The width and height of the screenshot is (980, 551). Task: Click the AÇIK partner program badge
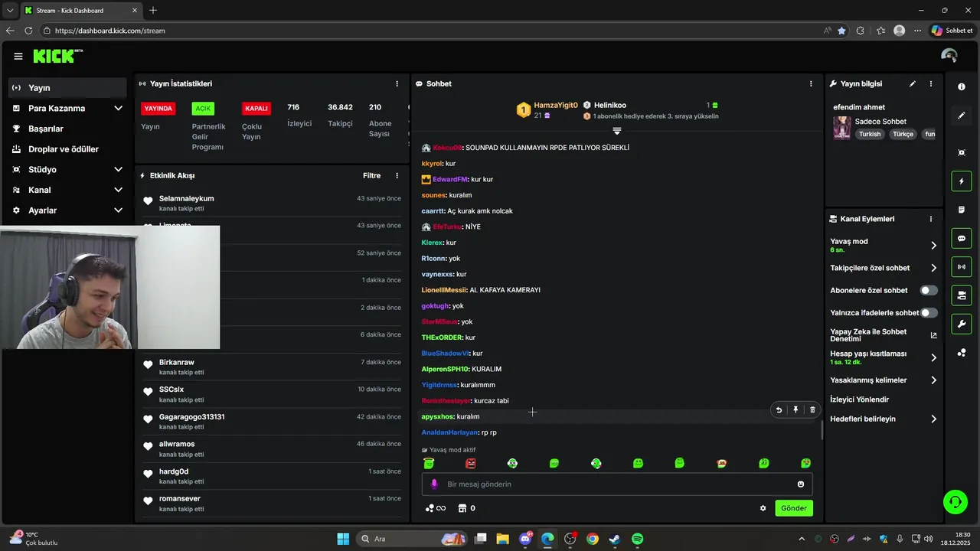click(x=203, y=109)
